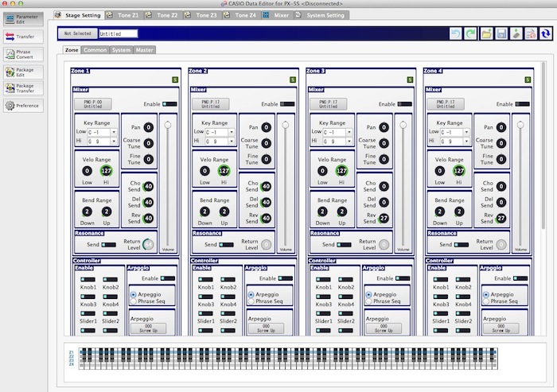Click Zone 1 Pan knob
Viewport: 557px width, 392px height.
(x=149, y=127)
